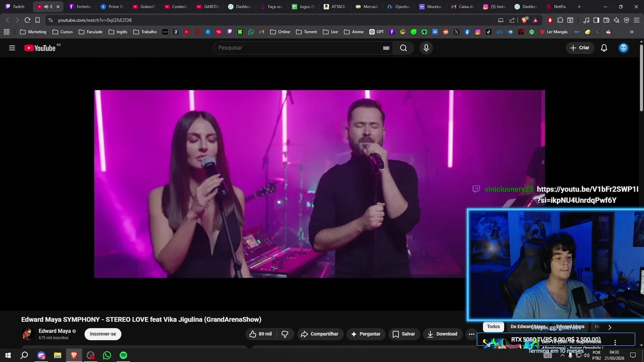
Task: Click the Compartilhar share button
Action: point(319,334)
